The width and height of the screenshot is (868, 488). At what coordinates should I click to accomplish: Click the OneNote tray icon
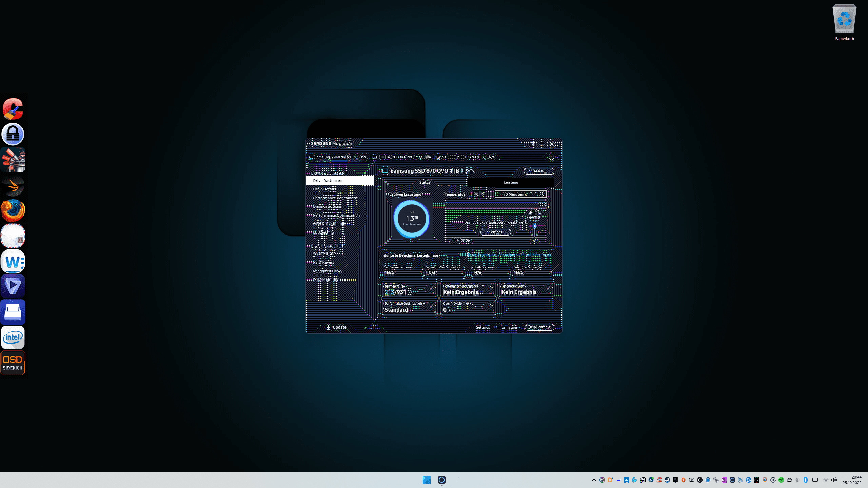click(x=724, y=480)
